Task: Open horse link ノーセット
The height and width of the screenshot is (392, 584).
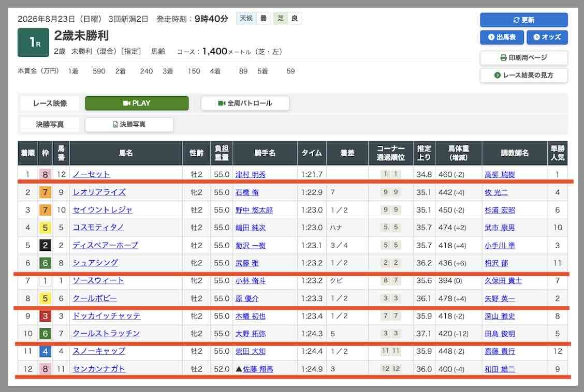Action: [91, 174]
